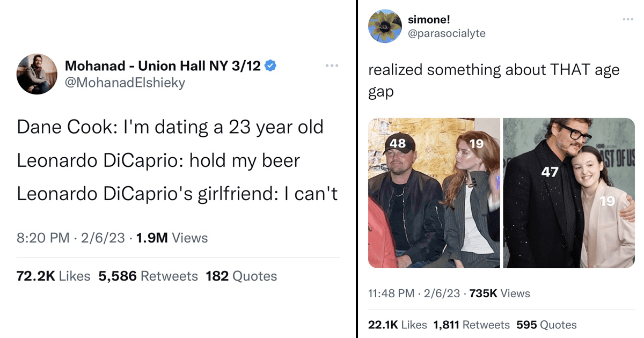Viewport: 644px width, 338px height.
Task: Click display name Mohanad - Union Hall NY 3/12
Action: [x=163, y=66]
